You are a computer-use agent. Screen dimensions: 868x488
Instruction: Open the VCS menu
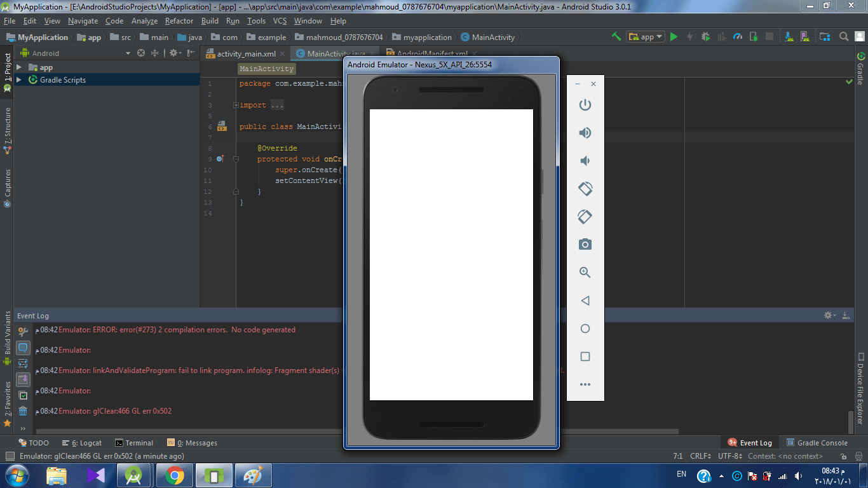pos(280,21)
